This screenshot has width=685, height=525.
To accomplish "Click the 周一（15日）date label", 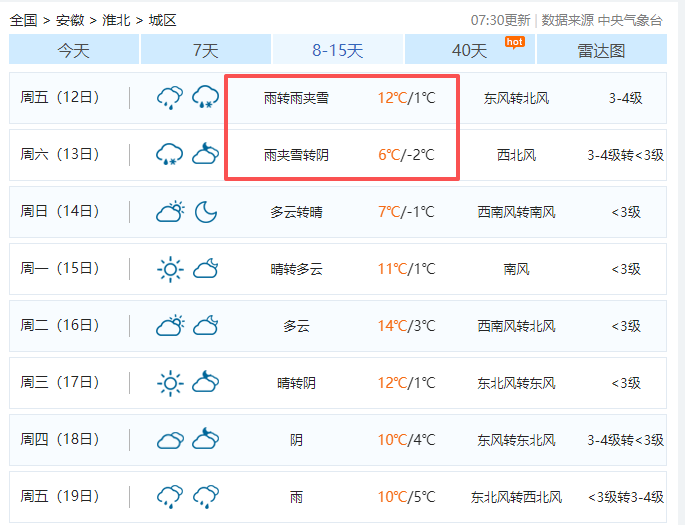I will [x=60, y=268].
